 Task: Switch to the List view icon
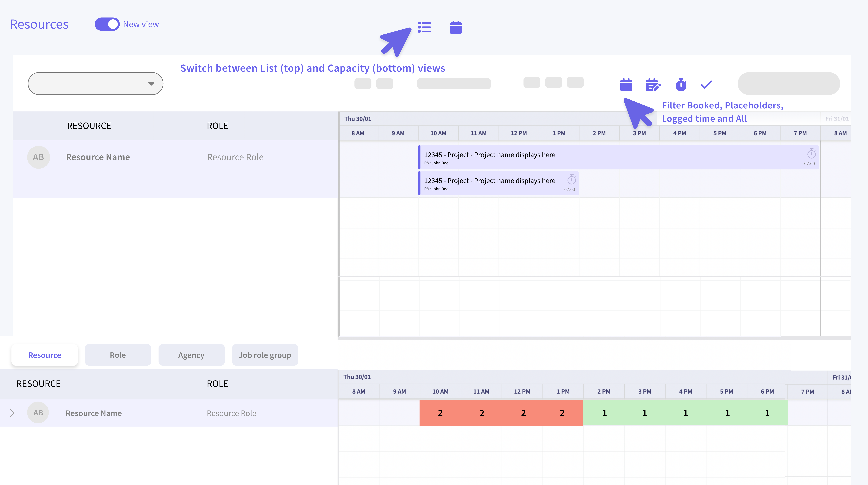[x=424, y=27]
